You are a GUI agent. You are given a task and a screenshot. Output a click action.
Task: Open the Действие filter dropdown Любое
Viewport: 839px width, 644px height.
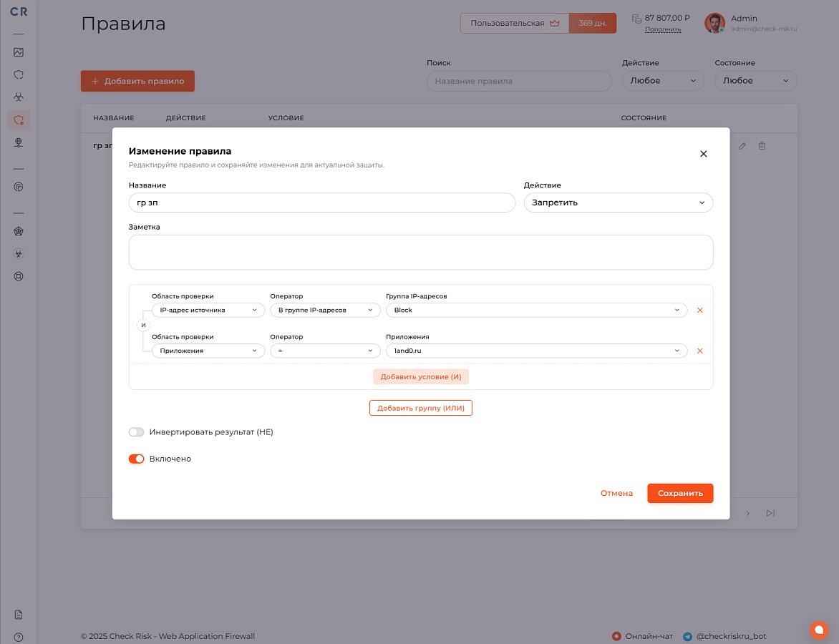point(663,81)
